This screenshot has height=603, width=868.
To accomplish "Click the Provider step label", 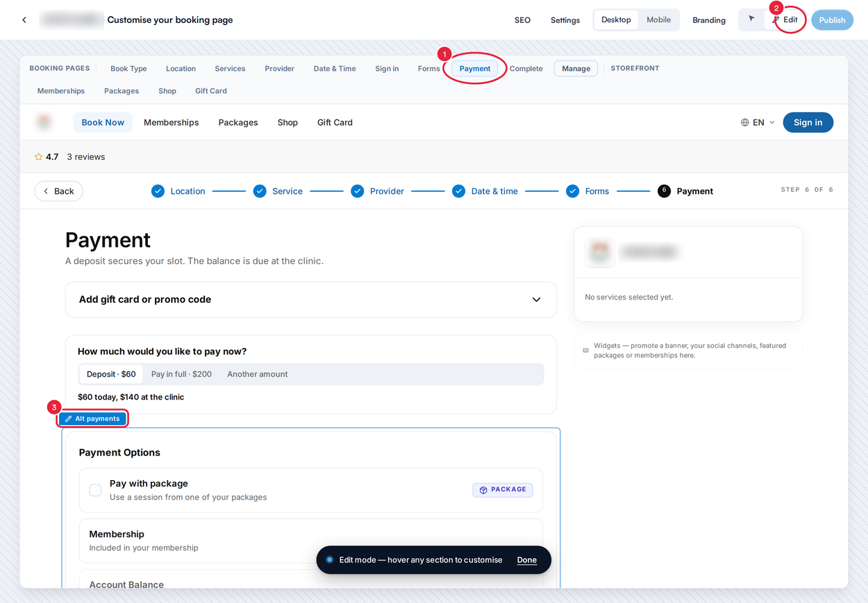I will [387, 191].
